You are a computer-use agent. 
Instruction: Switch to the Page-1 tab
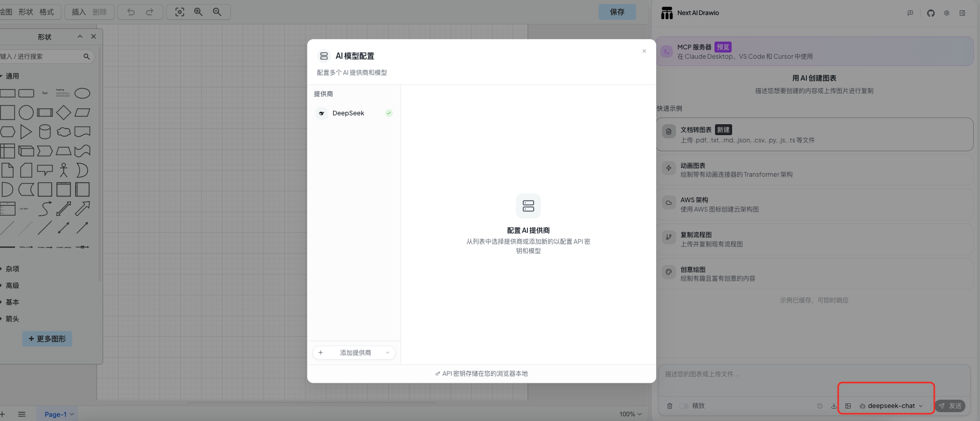click(56, 414)
